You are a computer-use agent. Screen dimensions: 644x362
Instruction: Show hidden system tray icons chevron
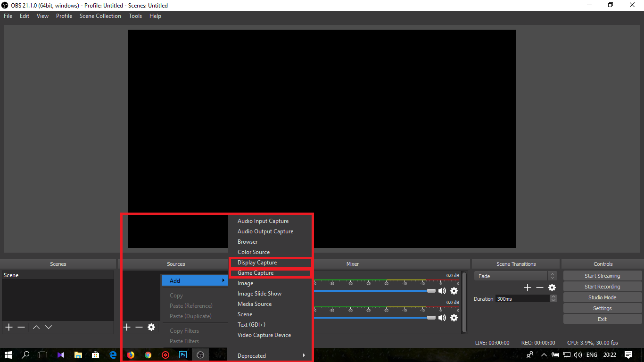click(x=544, y=355)
